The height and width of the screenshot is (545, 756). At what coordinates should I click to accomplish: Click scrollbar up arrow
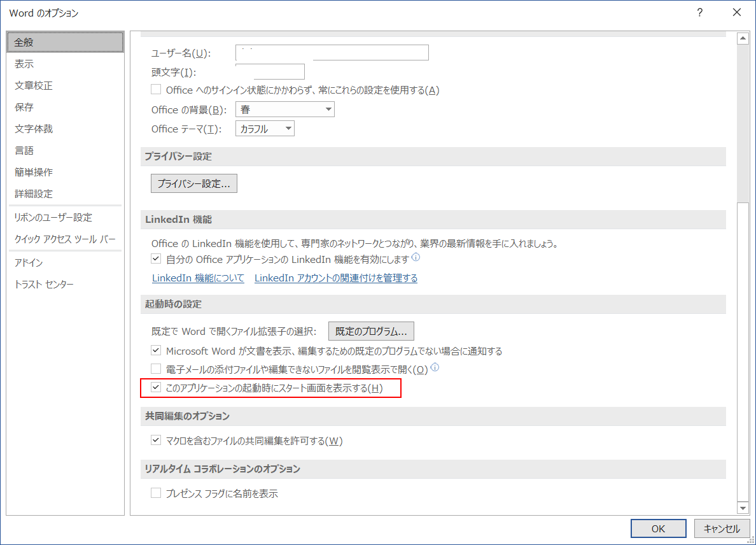click(743, 38)
